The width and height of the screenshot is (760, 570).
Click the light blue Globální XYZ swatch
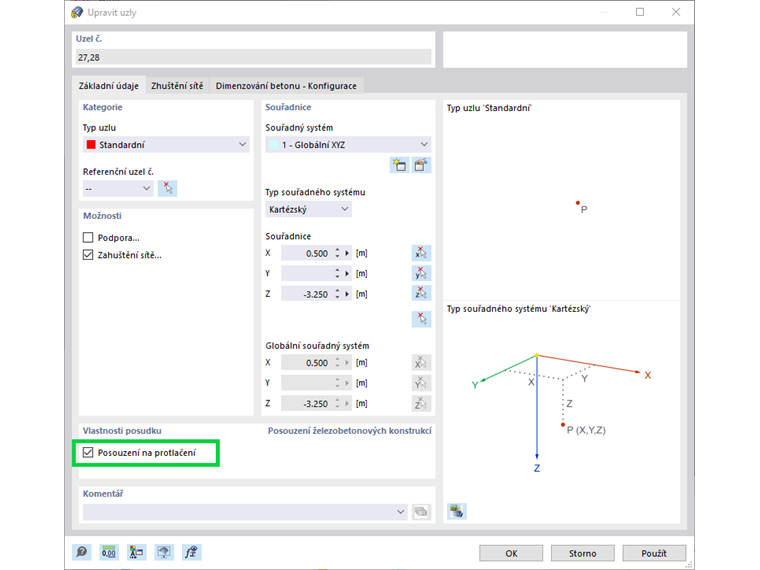click(x=274, y=144)
